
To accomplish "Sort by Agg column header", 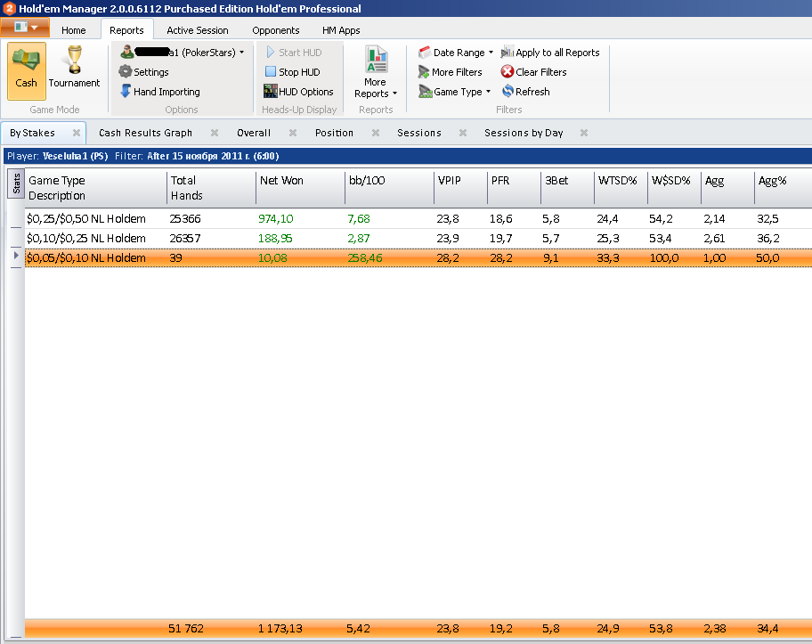I will 727,188.
